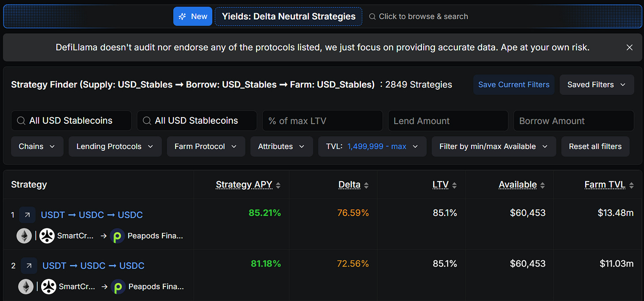Screen dimensions: 644x301
Task: Click the SmartCredit logo in row 1
Action: (x=47, y=236)
